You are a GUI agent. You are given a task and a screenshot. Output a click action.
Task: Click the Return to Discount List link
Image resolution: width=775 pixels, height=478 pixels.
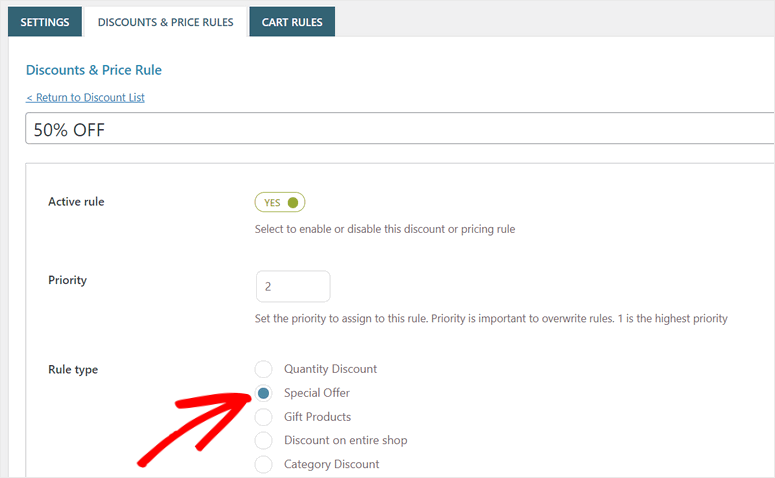pos(85,97)
